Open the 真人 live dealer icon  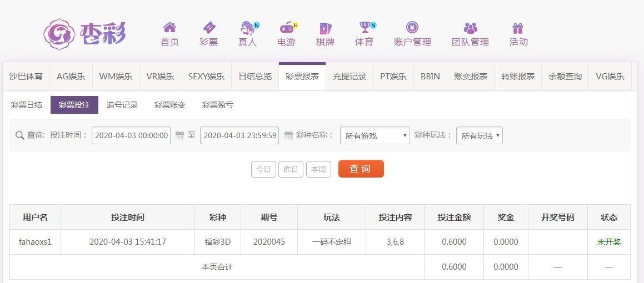pos(248,28)
